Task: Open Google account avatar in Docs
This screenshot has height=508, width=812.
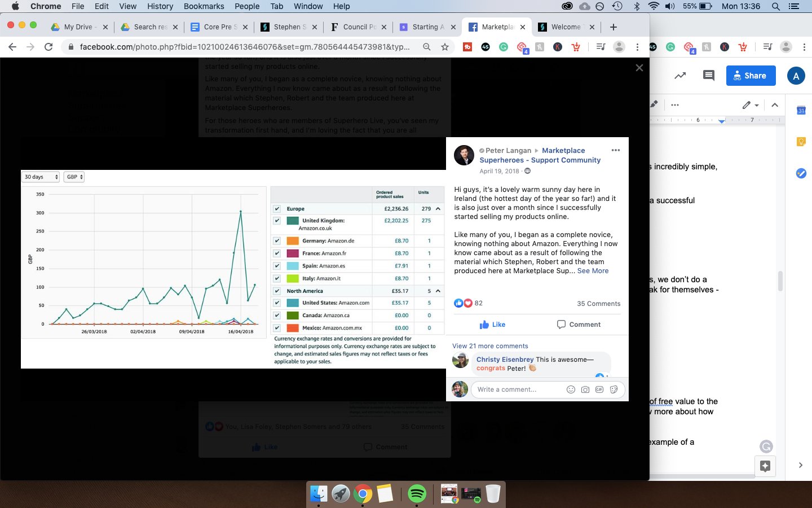Action: click(796, 76)
